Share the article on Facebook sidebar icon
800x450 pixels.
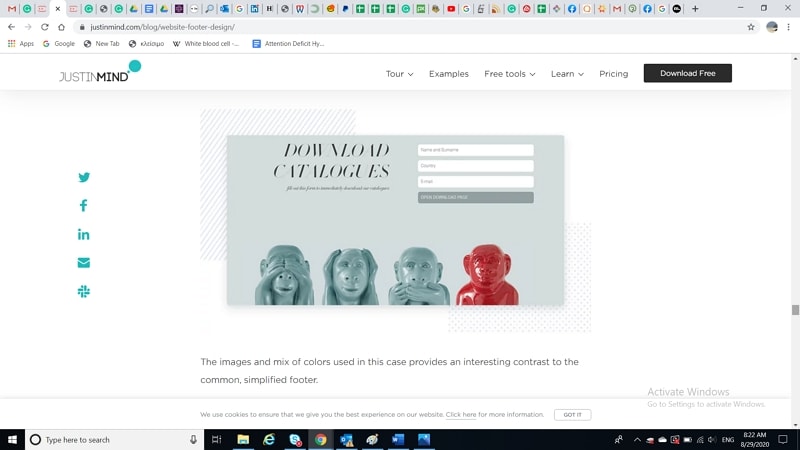tap(83, 206)
